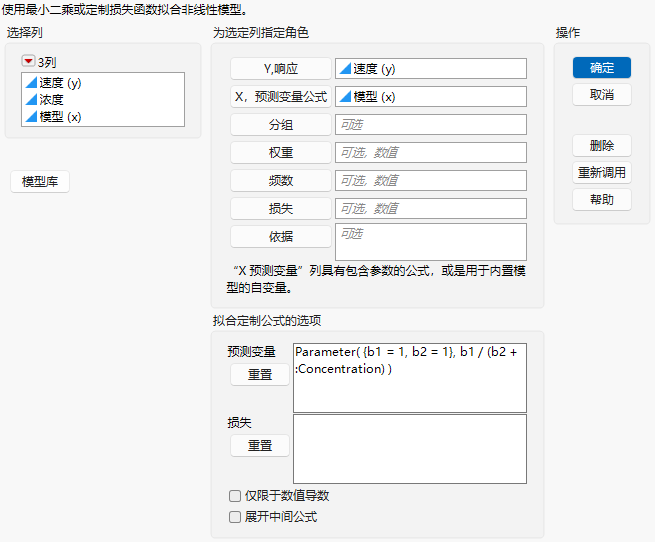Viewport: 655px width, 542px height.
Task: Click the 频数 role button
Action: 281,181
